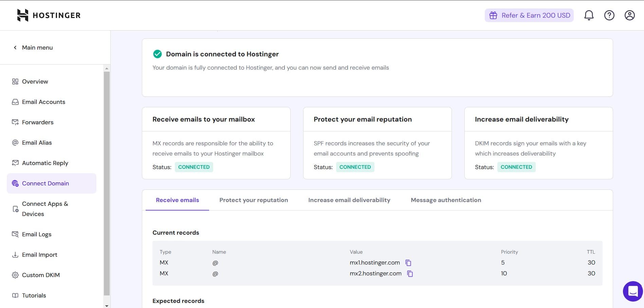Click the sidebar scrollbar thumb
Image resolution: width=644 pixels, height=308 pixels.
[107, 183]
